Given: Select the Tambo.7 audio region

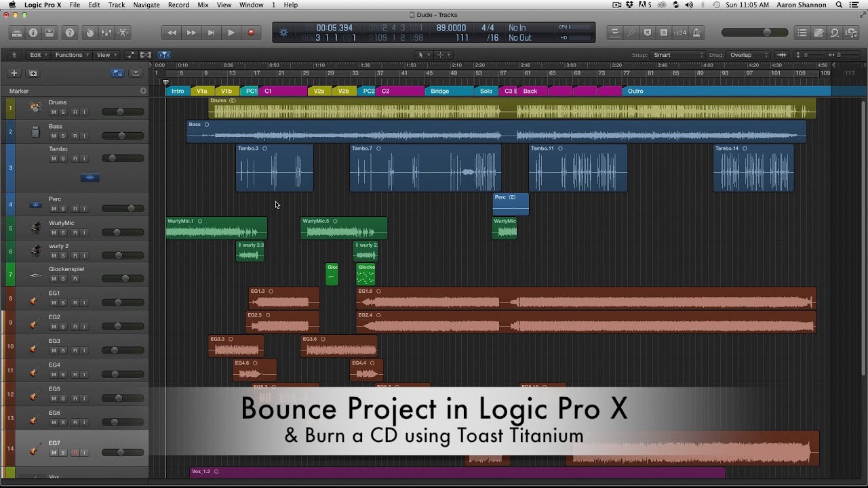Looking at the screenshot, I should click(x=425, y=167).
